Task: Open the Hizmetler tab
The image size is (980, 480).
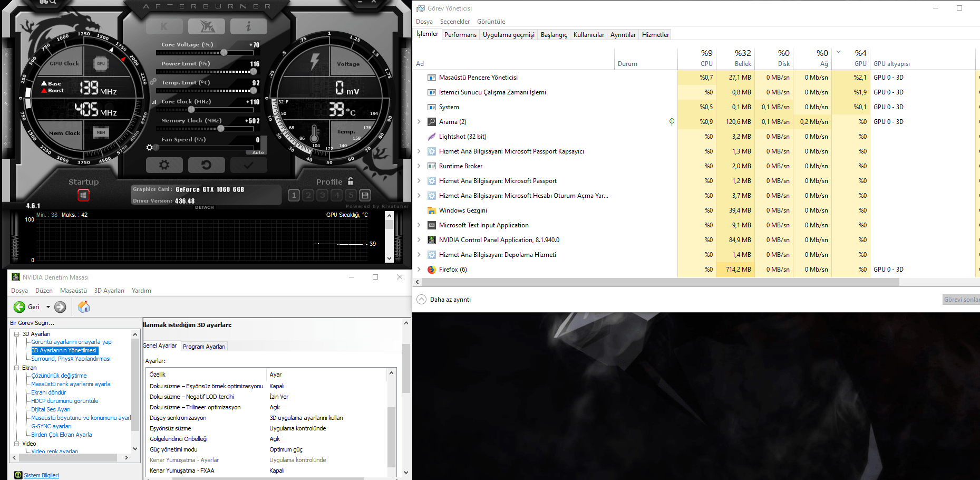Action: tap(655, 35)
